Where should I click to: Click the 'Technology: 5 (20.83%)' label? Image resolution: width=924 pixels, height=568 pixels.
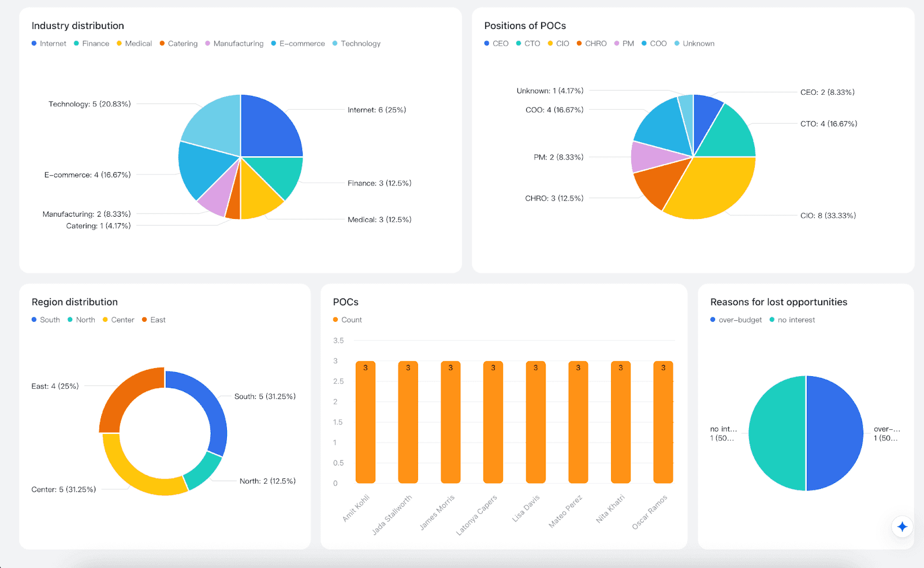(x=90, y=104)
